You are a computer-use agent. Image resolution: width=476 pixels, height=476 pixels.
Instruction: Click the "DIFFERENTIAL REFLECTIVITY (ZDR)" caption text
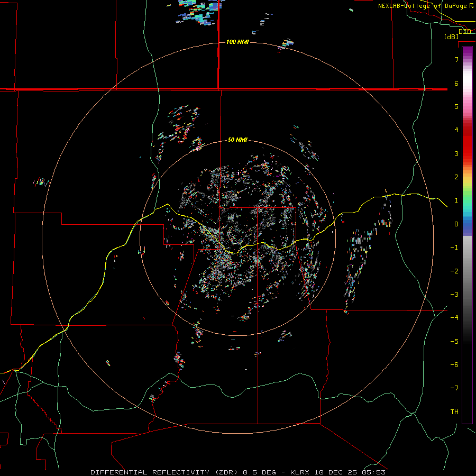click(165, 472)
